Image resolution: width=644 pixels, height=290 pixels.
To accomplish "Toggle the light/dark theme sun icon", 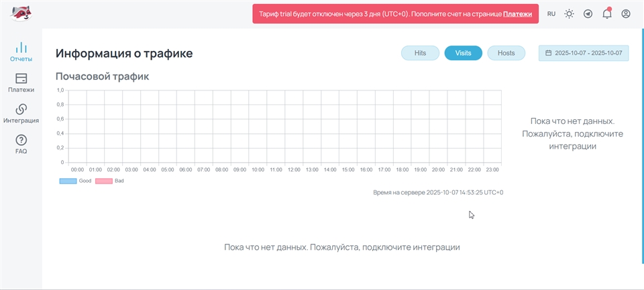I will coord(569,13).
